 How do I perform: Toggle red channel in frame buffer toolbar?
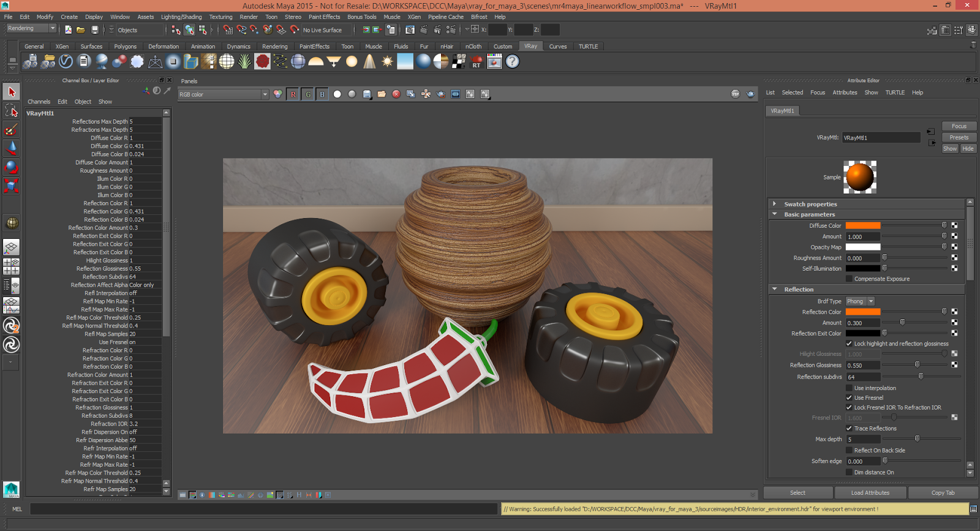pos(293,94)
